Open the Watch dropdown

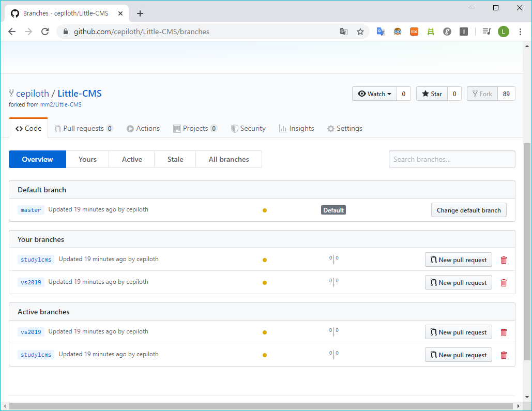click(374, 94)
